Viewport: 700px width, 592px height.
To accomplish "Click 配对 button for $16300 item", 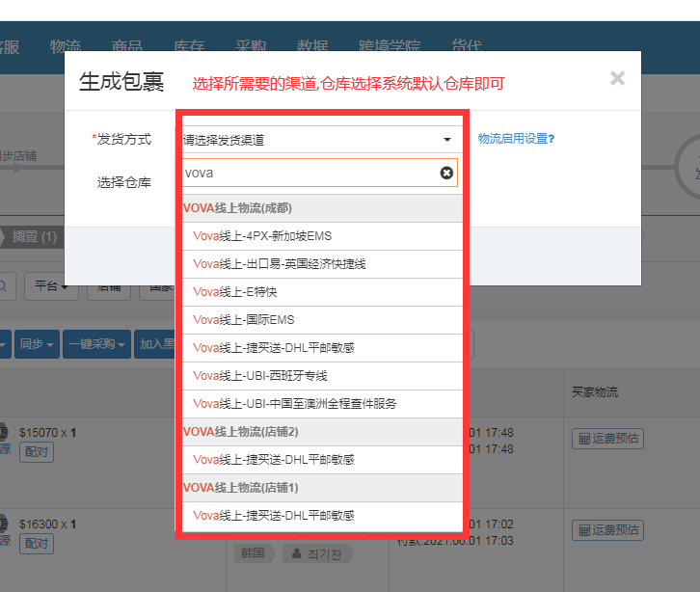I will pyautogui.click(x=37, y=544).
